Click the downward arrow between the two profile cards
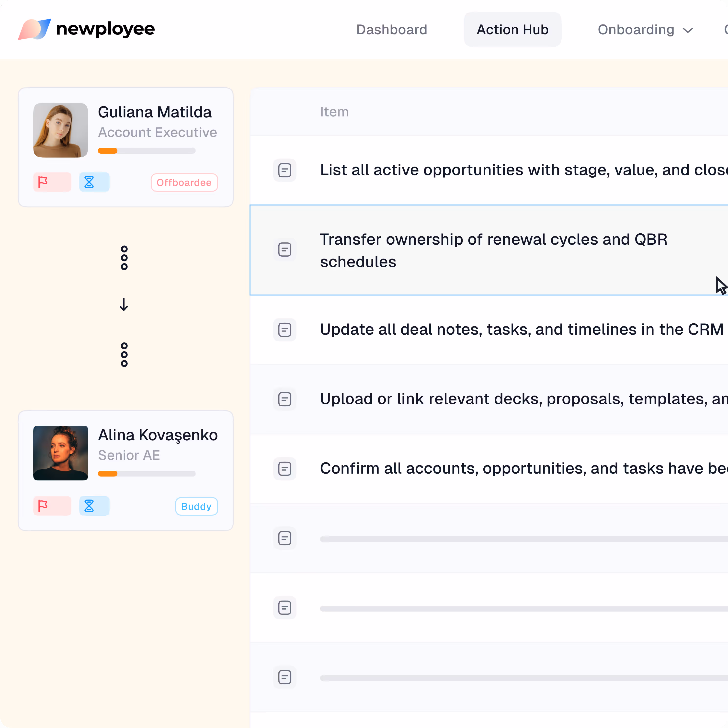This screenshot has height=728, width=728. pyautogui.click(x=124, y=305)
